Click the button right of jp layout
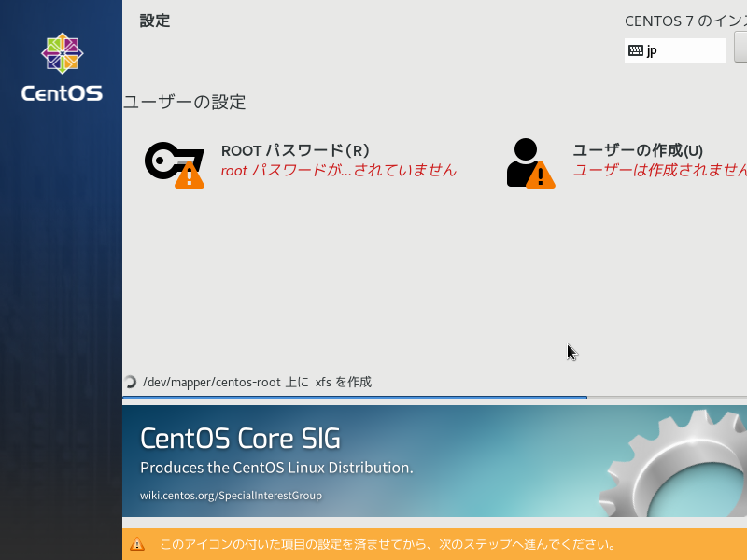747x560 pixels. coord(740,47)
